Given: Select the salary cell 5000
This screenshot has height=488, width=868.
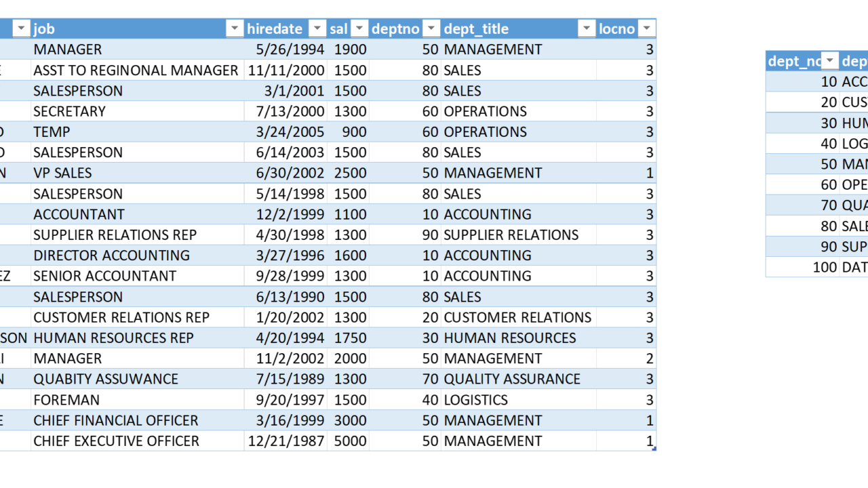Looking at the screenshot, I should 348,441.
